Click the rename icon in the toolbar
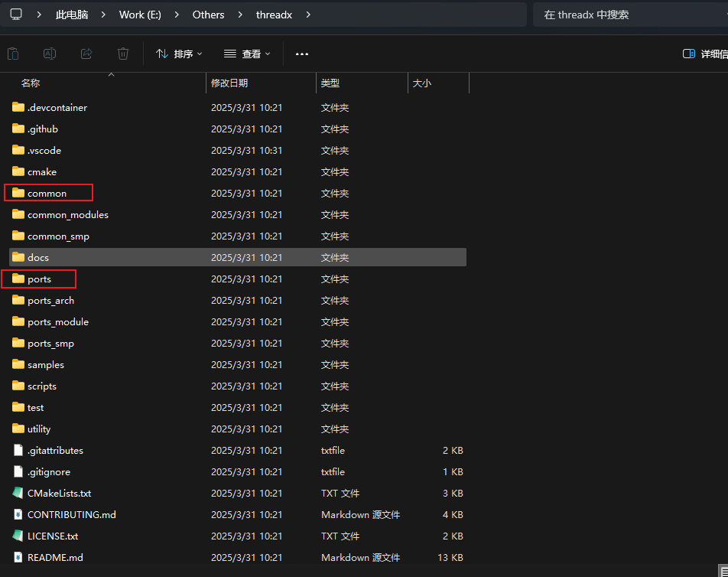Viewport: 728px width, 577px height. (x=50, y=54)
